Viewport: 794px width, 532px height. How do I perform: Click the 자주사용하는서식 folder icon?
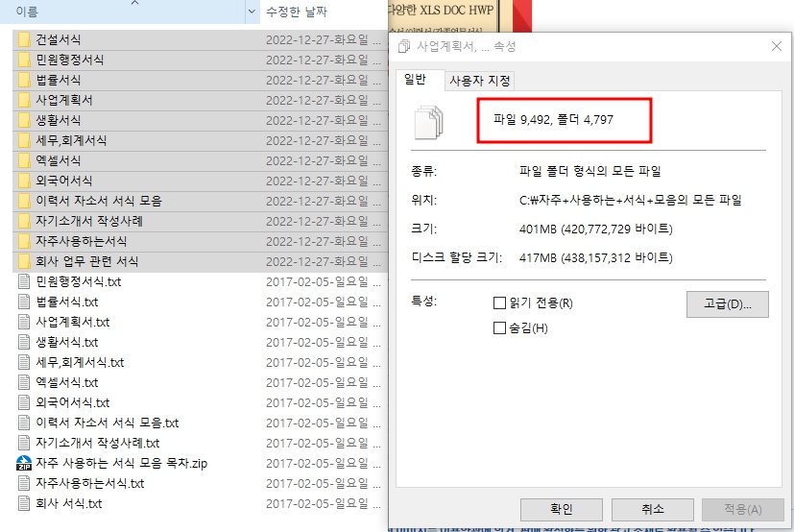click(24, 241)
